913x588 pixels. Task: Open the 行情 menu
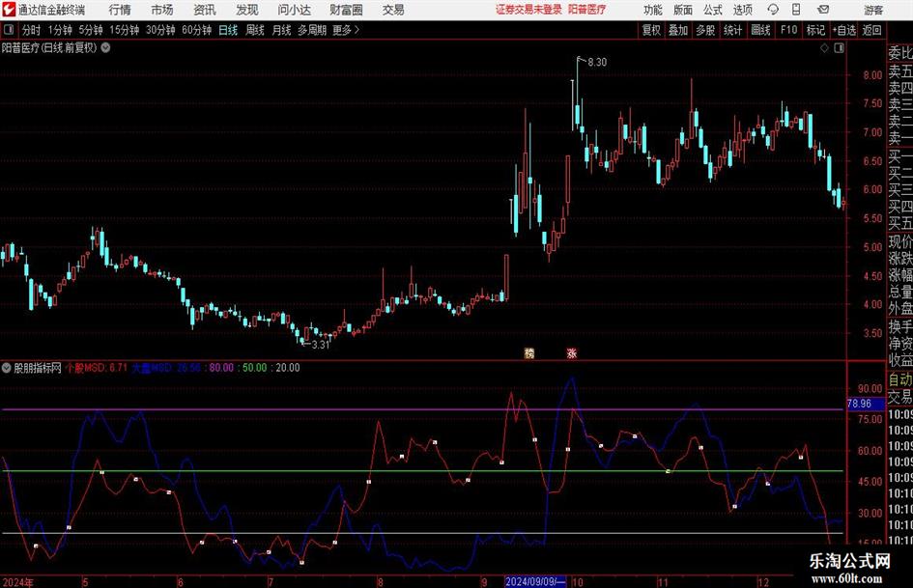120,10
